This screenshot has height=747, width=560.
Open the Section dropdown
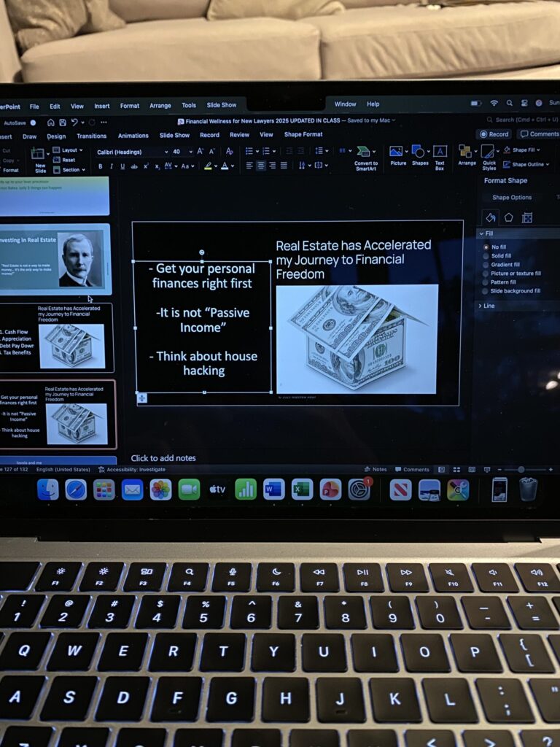pos(69,169)
